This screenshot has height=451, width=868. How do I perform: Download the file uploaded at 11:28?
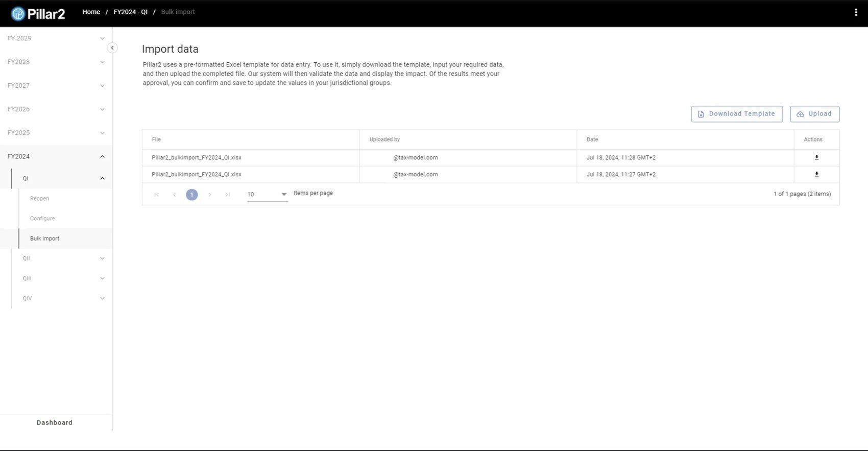tap(816, 157)
